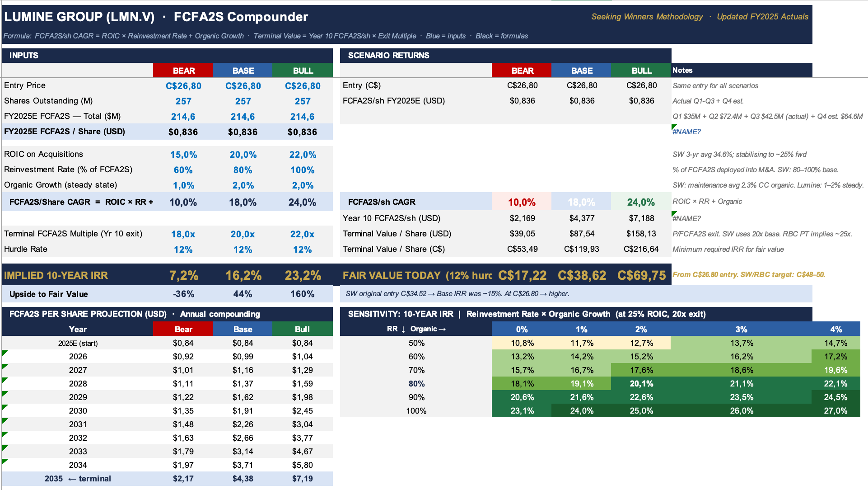Viewport: 868px width, 490px height.
Task: Click the Bear Hurdle Rate 12% input
Action: pos(183,250)
